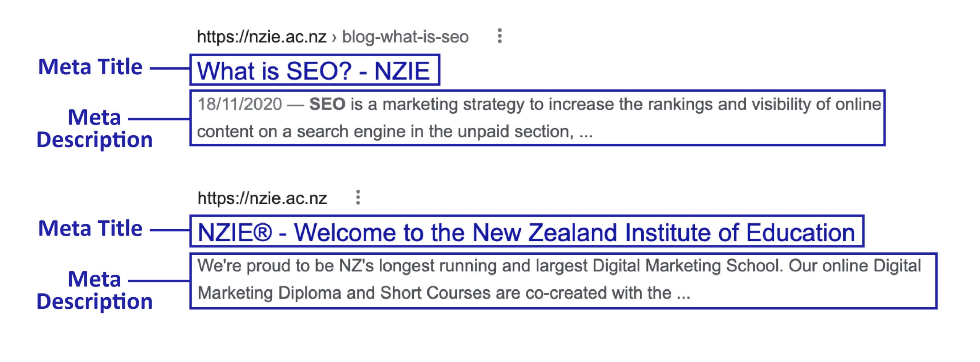Select the blog-what-is-seo breadcrumb
The width and height of the screenshot is (980, 362).
coord(405,37)
